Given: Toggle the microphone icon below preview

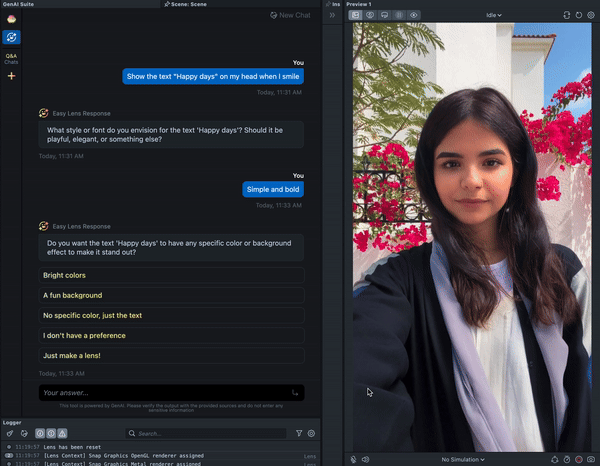Looking at the screenshot, I should click(354, 459).
